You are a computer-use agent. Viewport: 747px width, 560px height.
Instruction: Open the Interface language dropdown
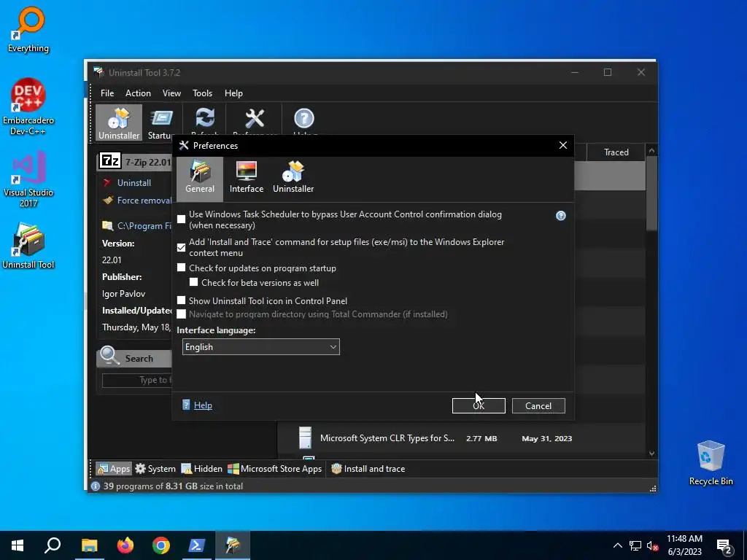point(260,346)
